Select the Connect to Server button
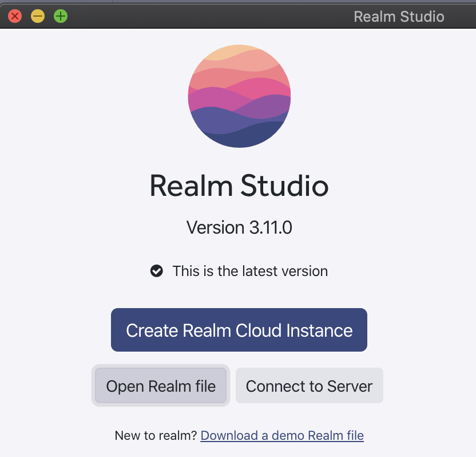476x457 pixels. coord(309,385)
